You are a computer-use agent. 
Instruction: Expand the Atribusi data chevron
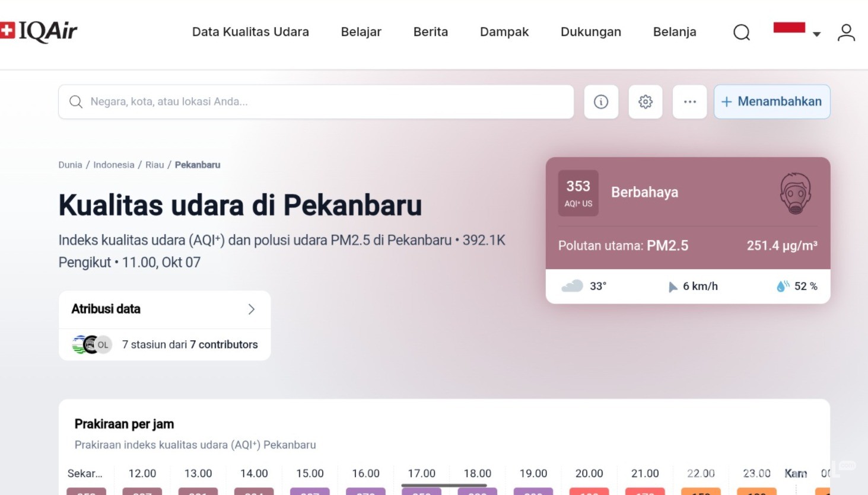pos(252,309)
